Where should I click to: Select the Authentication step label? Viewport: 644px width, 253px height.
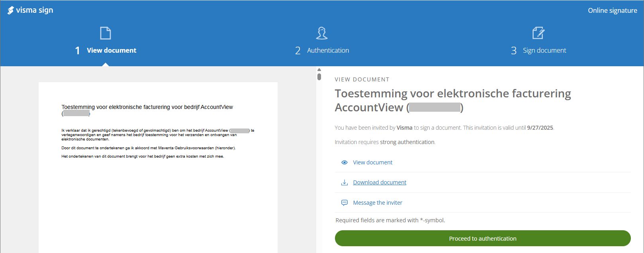click(x=328, y=50)
